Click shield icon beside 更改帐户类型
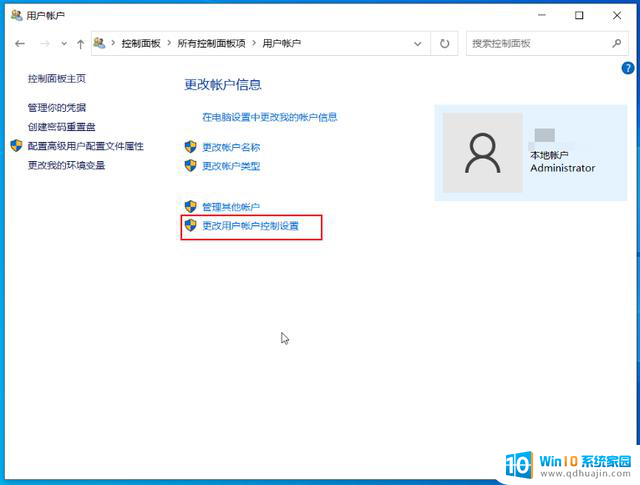640x485 pixels. click(191, 165)
